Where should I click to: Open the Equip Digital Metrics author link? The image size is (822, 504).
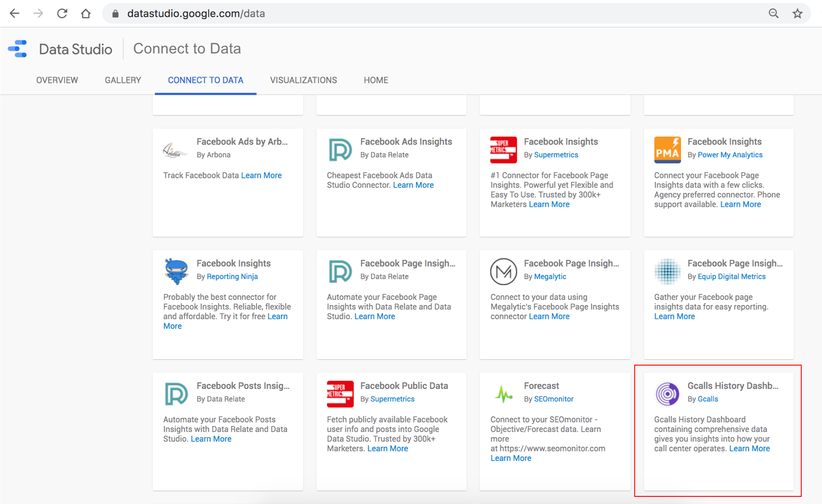pyautogui.click(x=732, y=276)
